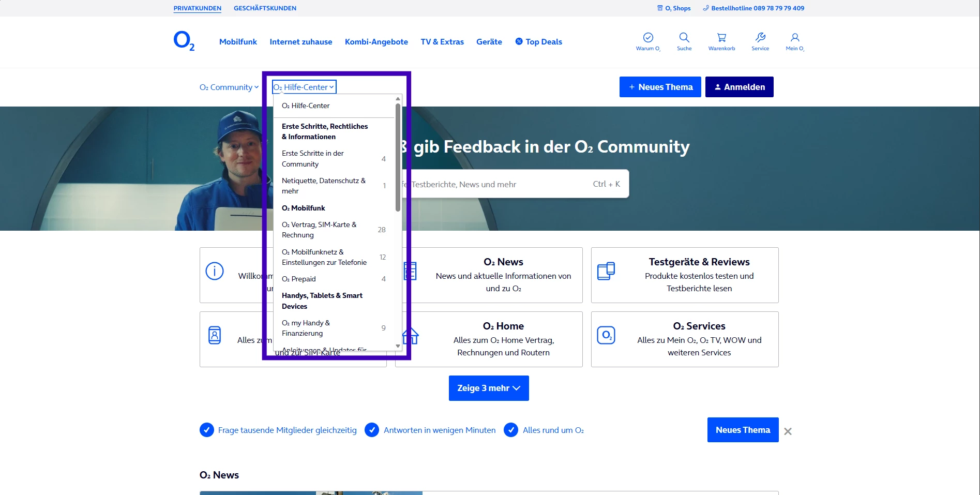Click the O2 logo in the header
The image size is (980, 495).
pos(184,41)
